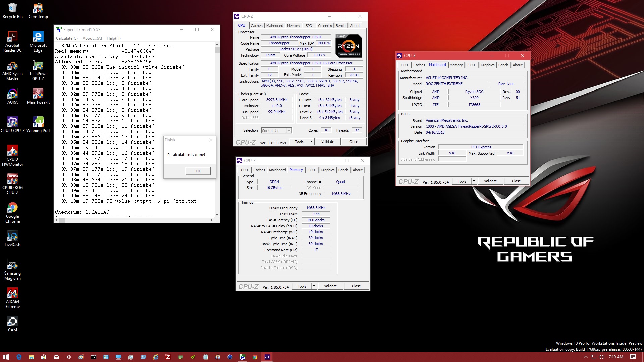Viewport: 644px width, 362px height.
Task: Switch to CPU tab in Memory CPU-Z window
Action: coord(244,170)
